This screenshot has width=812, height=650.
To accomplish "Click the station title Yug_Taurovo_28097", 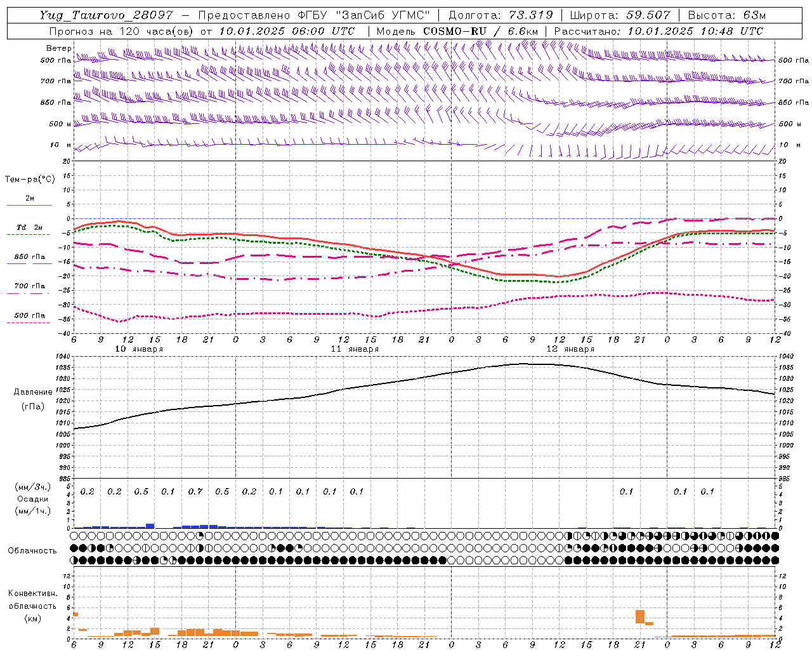I will coord(106,15).
